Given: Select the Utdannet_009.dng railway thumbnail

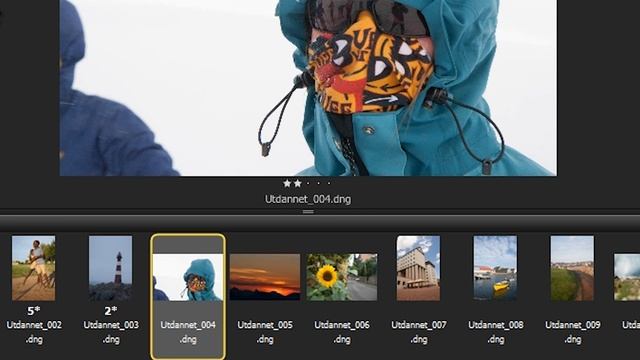Looking at the screenshot, I should 572,268.
